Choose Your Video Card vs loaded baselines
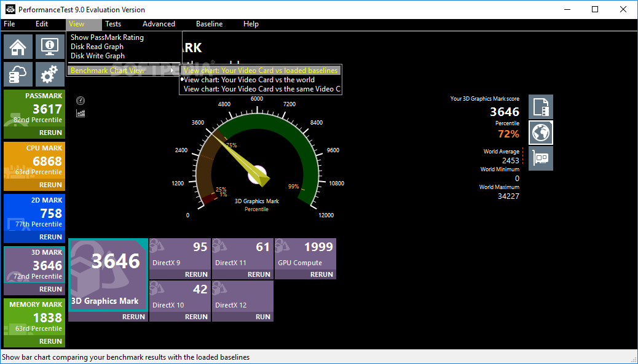This screenshot has width=638, height=364. click(261, 70)
